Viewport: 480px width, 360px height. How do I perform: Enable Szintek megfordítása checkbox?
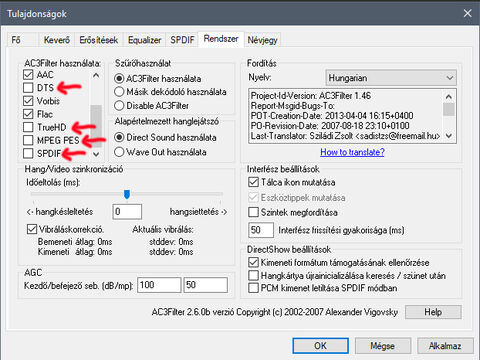pos(253,212)
